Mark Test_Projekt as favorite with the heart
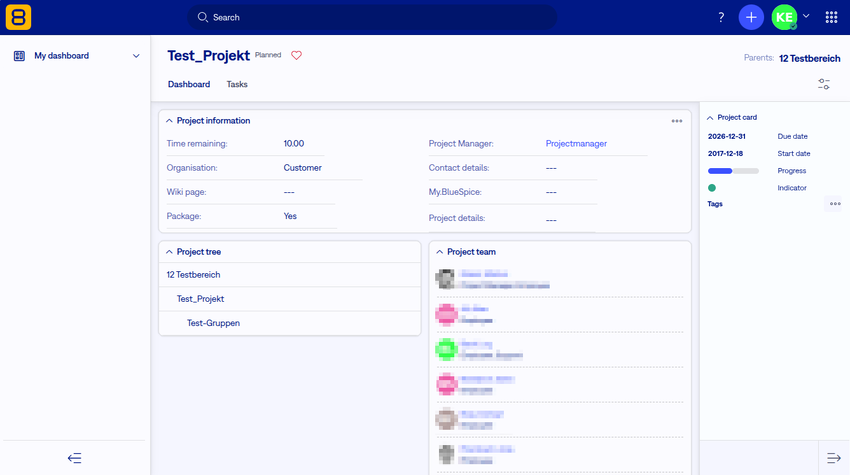The height and width of the screenshot is (475, 850). [297, 55]
